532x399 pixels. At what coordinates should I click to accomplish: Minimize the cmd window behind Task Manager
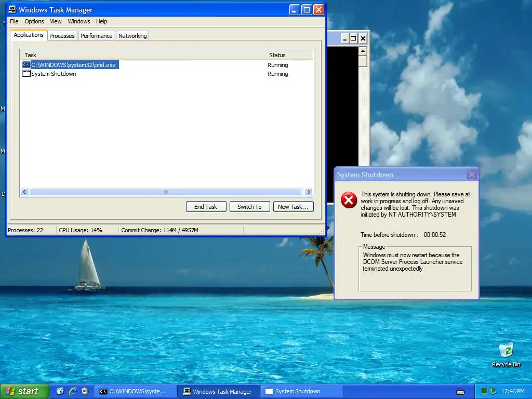click(344, 38)
